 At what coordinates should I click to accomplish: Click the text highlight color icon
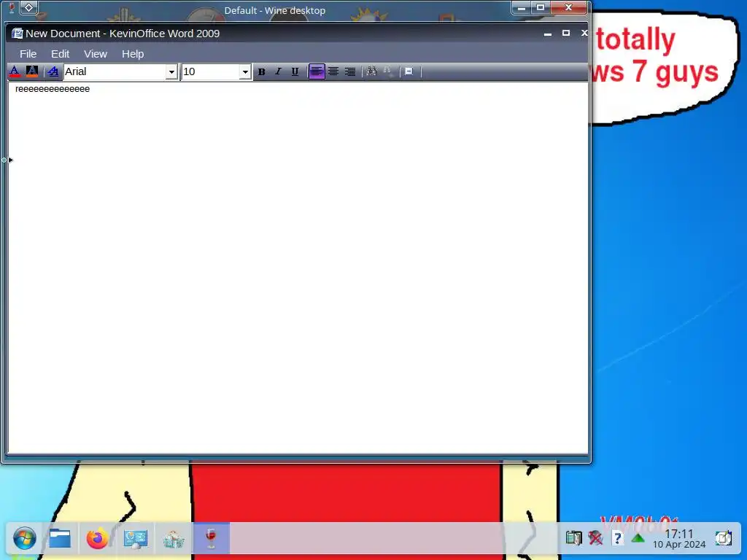pos(32,72)
